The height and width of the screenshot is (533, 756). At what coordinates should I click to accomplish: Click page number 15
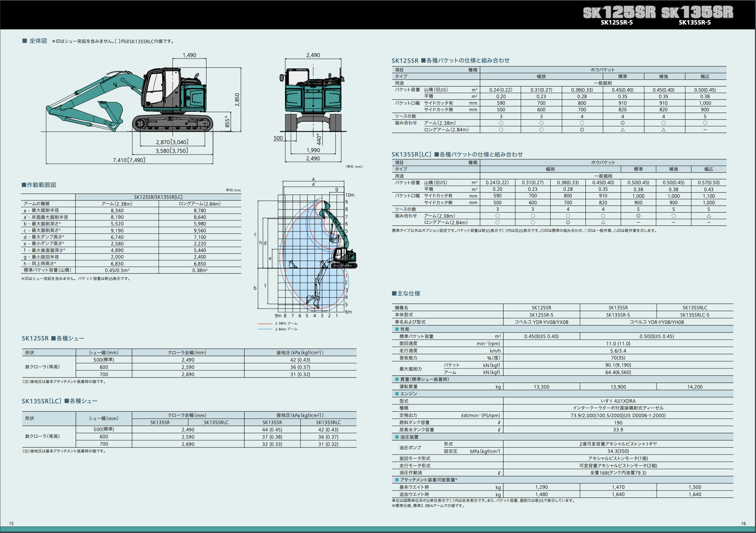11,523
